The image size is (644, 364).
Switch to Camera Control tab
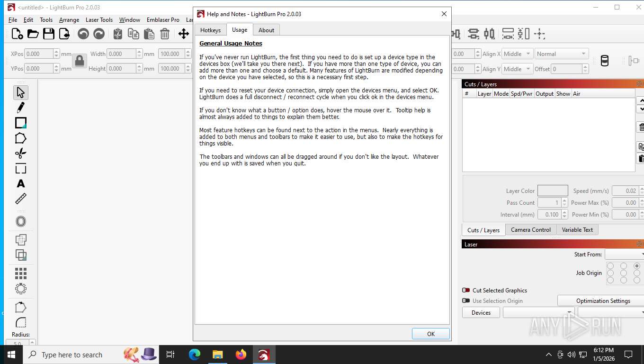(530, 229)
